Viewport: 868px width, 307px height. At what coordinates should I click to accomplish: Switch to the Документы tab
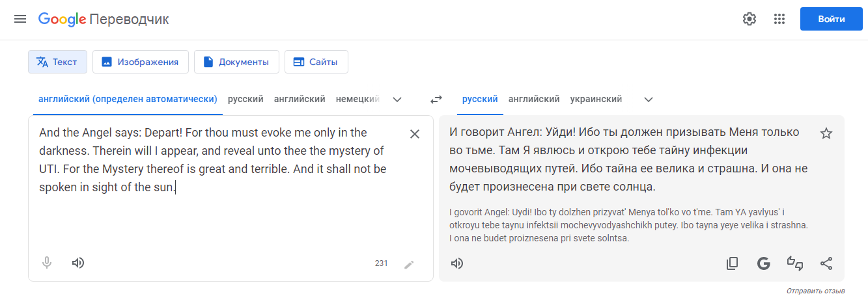236,62
